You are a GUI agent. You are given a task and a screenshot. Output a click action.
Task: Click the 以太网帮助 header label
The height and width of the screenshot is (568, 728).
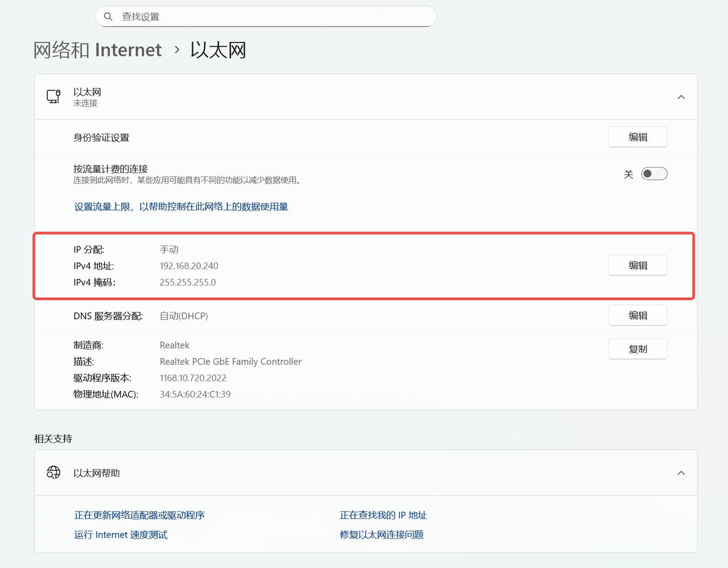(97, 473)
